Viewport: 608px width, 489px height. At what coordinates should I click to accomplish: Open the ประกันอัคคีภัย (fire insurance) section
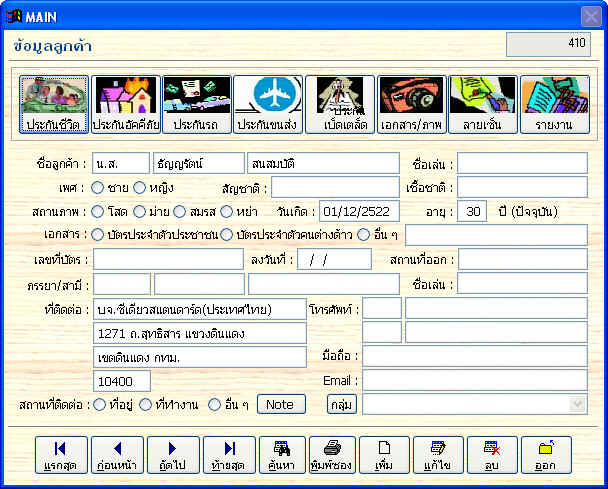tap(126, 105)
